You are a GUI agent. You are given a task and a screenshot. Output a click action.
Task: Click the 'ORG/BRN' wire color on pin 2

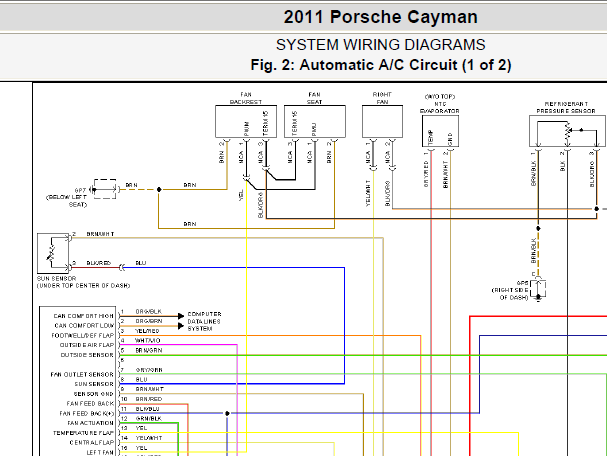[x=149, y=321]
